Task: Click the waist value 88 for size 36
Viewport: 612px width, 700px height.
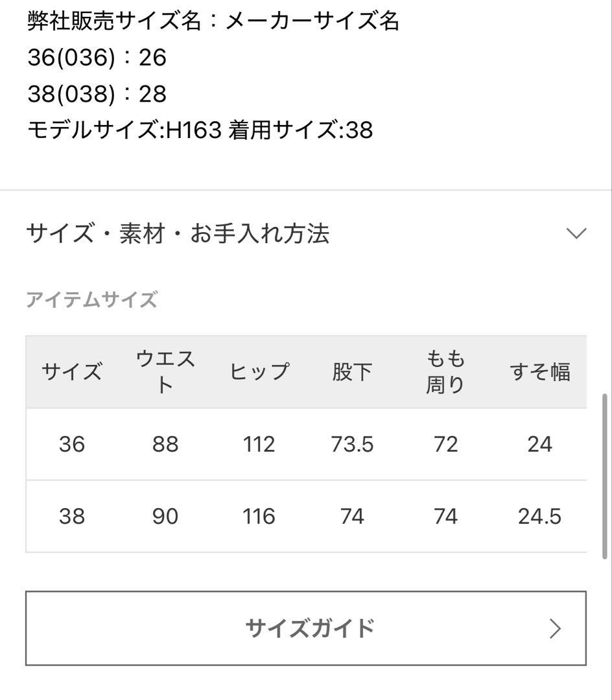Action: tap(165, 445)
